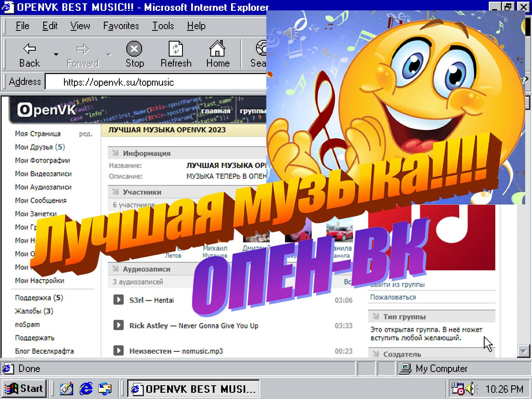Toggle mute speaker icon on video overlay
This screenshot has height=399, width=532.
click(x=290, y=33)
